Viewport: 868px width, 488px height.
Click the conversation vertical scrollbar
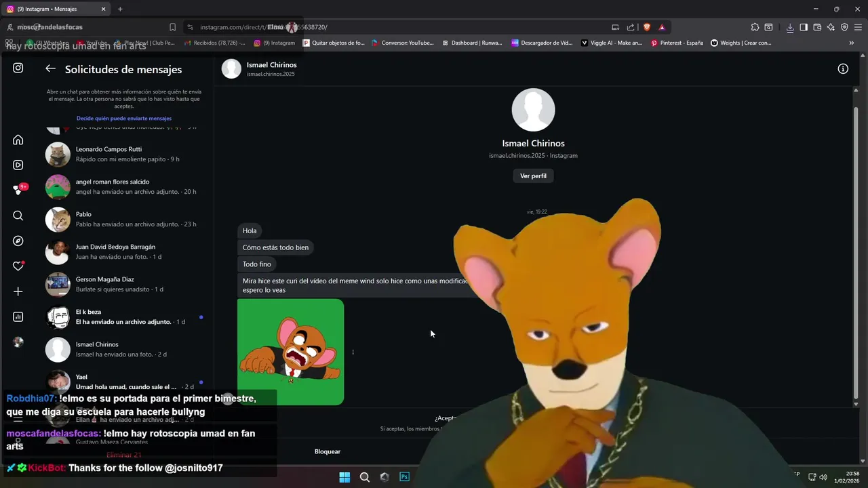click(x=856, y=254)
